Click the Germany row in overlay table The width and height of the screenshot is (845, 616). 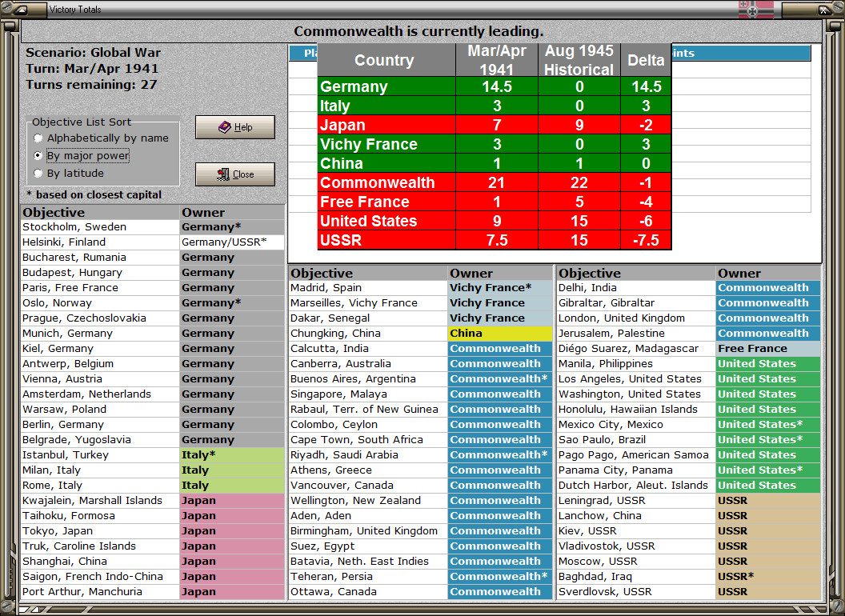click(x=495, y=86)
